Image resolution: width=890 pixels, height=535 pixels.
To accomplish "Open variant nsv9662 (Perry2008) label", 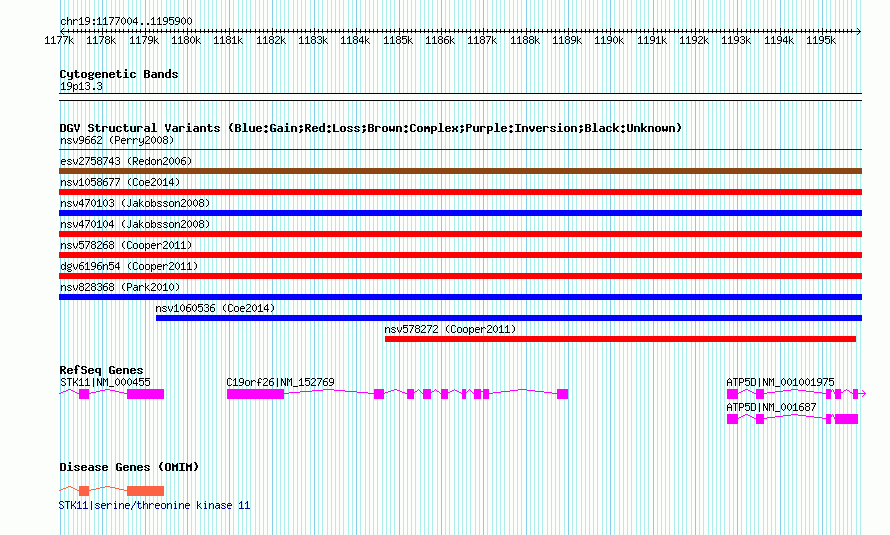I will pos(117,140).
